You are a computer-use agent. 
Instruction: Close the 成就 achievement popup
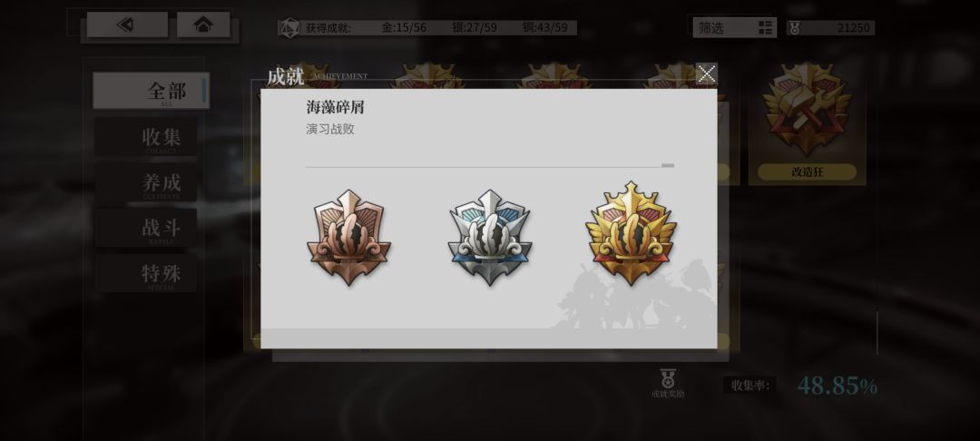pos(706,74)
